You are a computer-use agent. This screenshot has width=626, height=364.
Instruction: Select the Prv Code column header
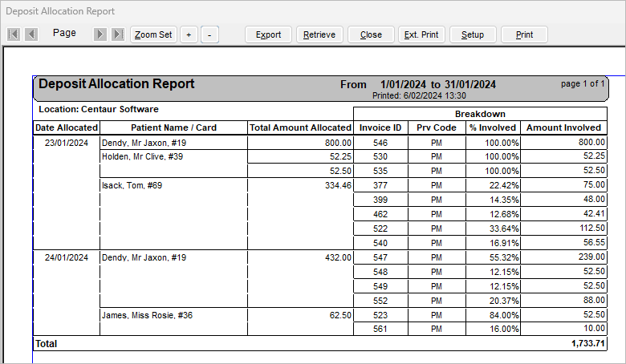[437, 127]
